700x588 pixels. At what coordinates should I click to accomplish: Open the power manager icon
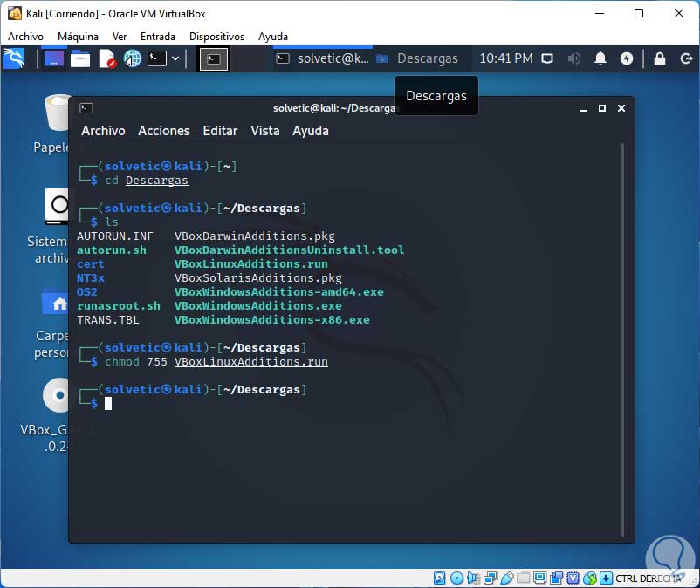pos(627,58)
